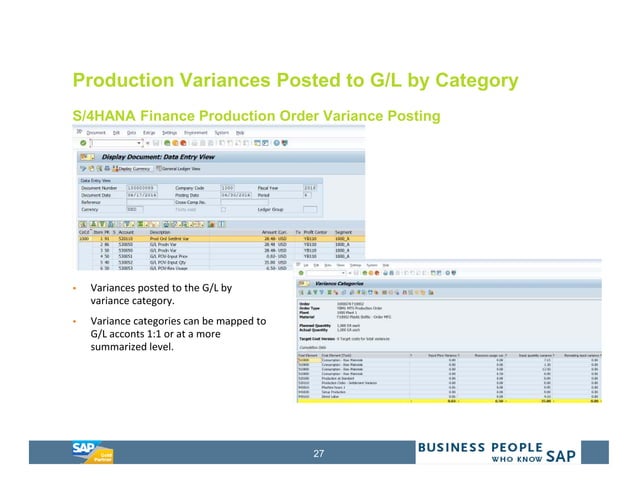Image resolution: width=638 pixels, height=493 pixels.
Task: Open the command field dropdown in the Variance Categories window
Action: 343,273
